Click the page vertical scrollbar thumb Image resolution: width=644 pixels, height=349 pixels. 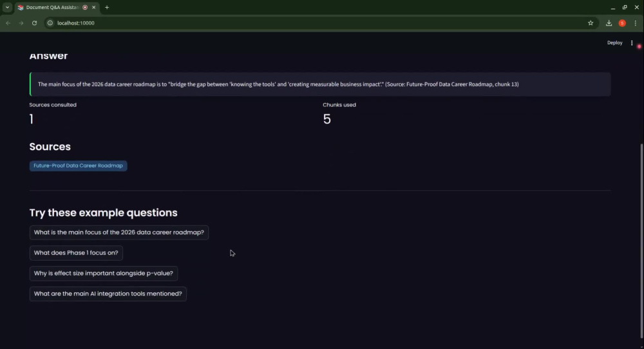[x=641, y=241]
